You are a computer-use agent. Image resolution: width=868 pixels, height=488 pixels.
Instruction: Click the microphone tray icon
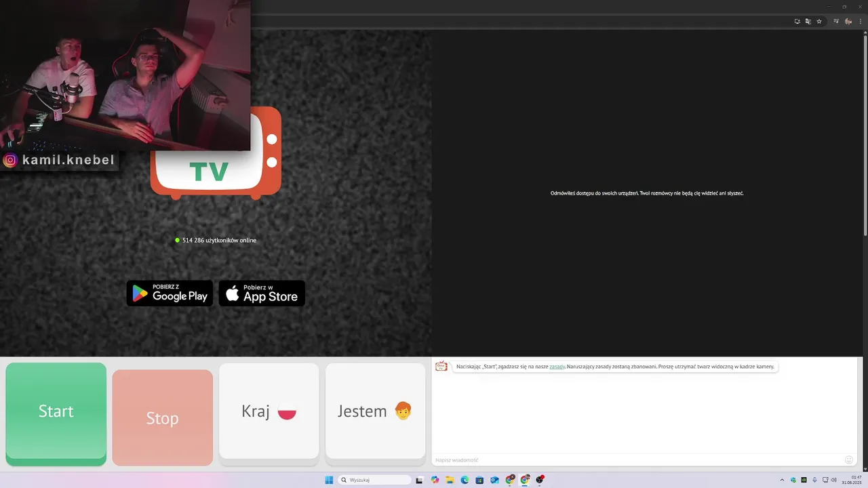pos(814,480)
